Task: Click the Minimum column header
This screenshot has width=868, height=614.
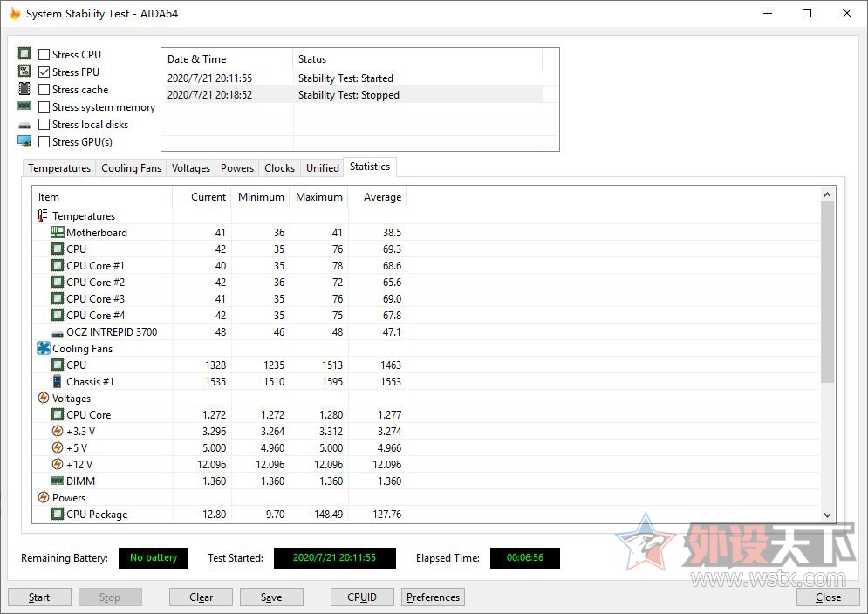Action: tap(260, 197)
